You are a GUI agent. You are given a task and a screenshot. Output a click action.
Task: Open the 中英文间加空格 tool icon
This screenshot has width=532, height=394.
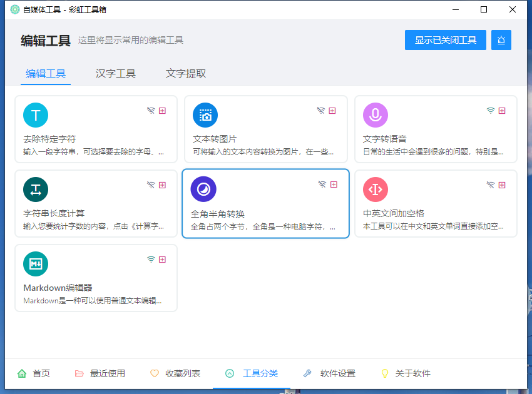click(376, 189)
